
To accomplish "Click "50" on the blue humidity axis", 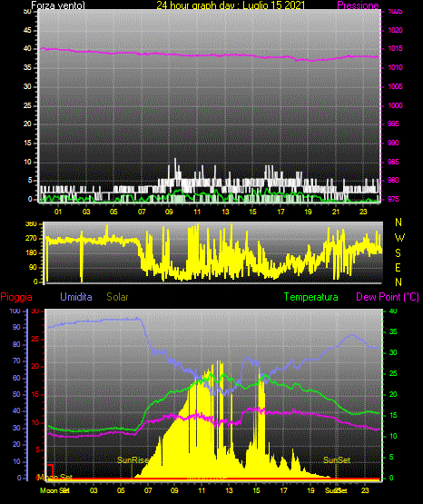I will pyautogui.click(x=16, y=394).
